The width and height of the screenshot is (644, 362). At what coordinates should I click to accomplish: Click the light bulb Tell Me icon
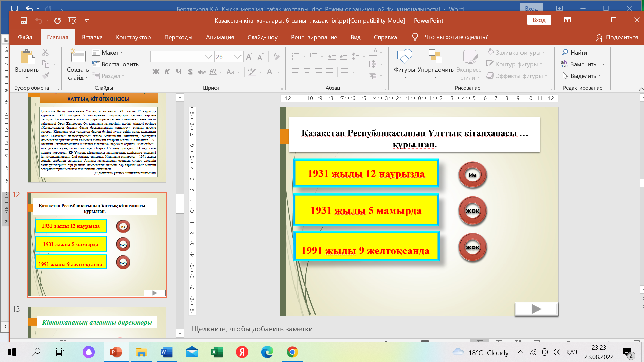click(415, 37)
